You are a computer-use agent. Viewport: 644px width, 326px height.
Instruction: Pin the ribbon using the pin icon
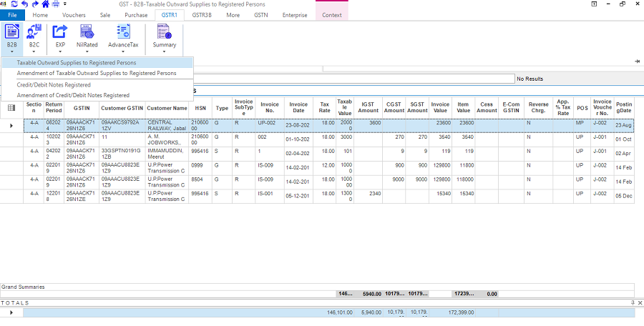[x=636, y=61]
